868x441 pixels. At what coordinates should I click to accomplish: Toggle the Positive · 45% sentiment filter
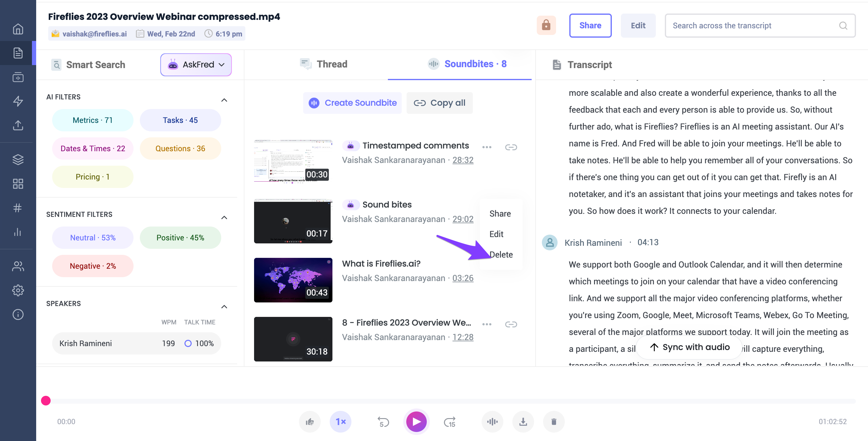click(x=180, y=237)
